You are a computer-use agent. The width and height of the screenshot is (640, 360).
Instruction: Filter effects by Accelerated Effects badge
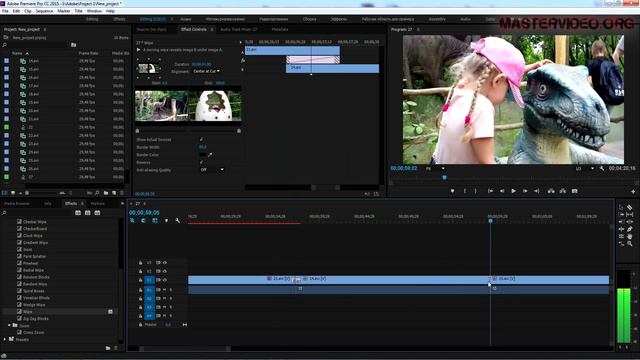coord(78,213)
